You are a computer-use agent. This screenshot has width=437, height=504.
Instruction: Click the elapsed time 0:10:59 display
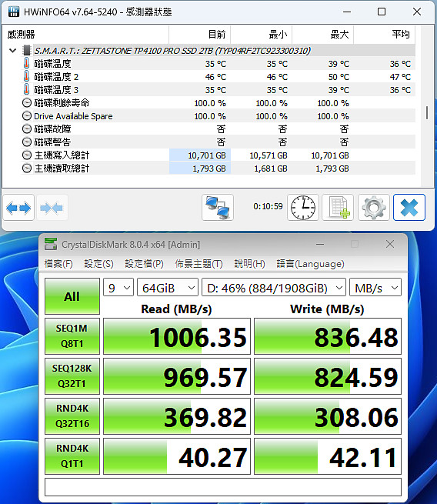tap(268, 206)
